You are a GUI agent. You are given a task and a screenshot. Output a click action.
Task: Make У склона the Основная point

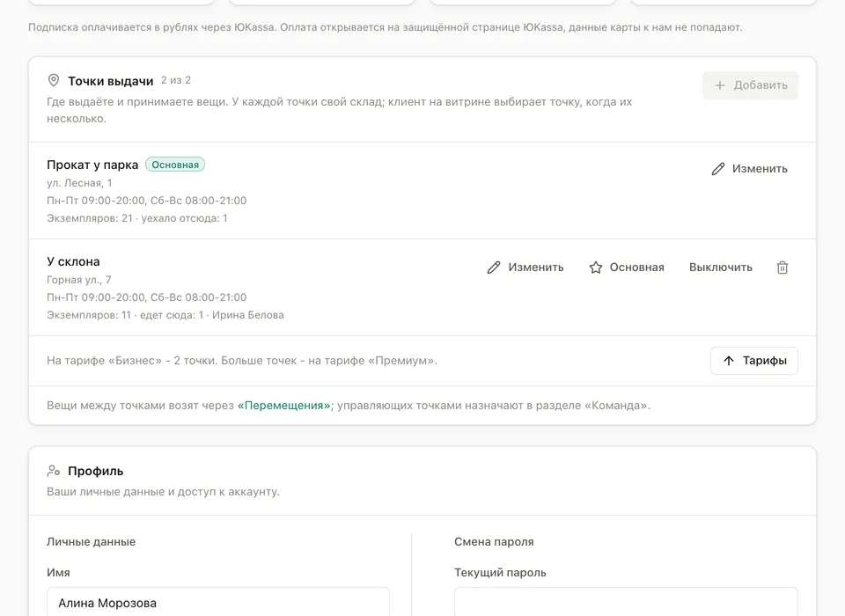pos(627,268)
